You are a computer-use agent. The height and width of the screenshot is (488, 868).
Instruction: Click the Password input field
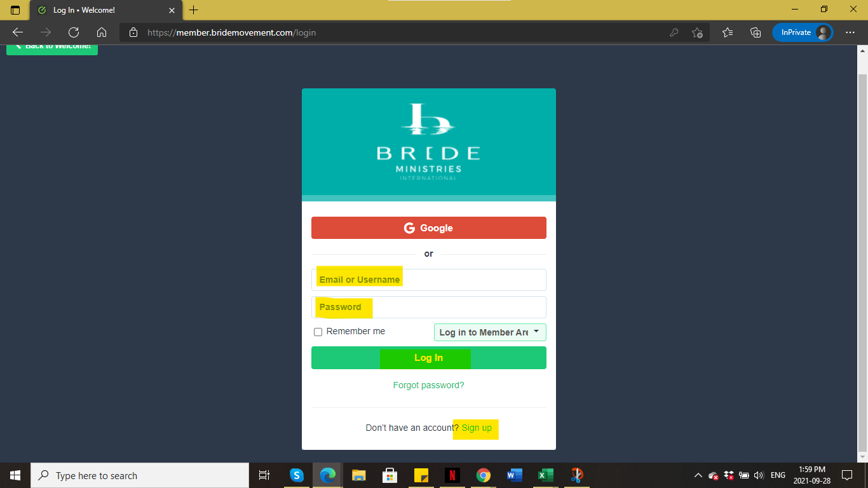pyautogui.click(x=429, y=307)
